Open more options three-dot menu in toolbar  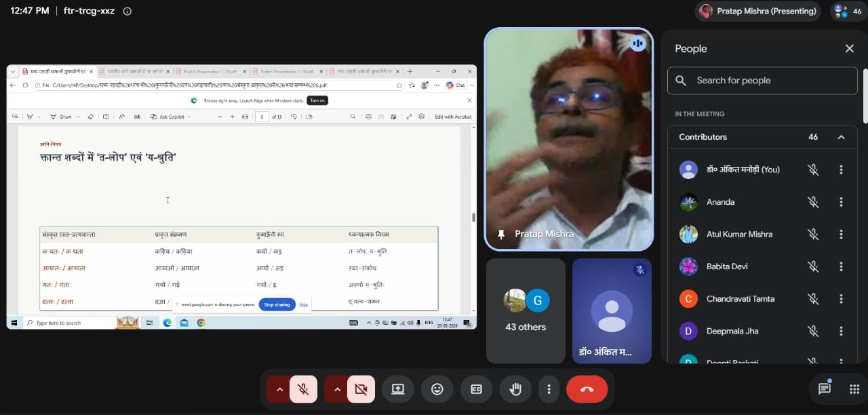tap(549, 389)
